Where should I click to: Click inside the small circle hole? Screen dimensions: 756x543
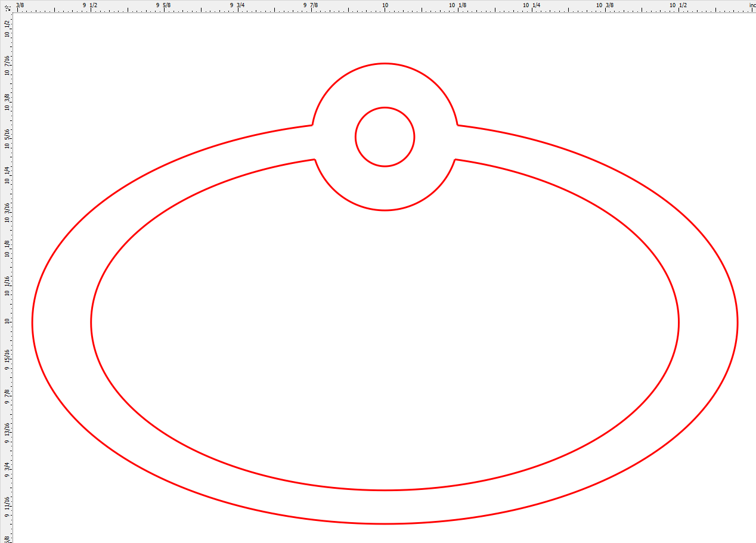385,137
